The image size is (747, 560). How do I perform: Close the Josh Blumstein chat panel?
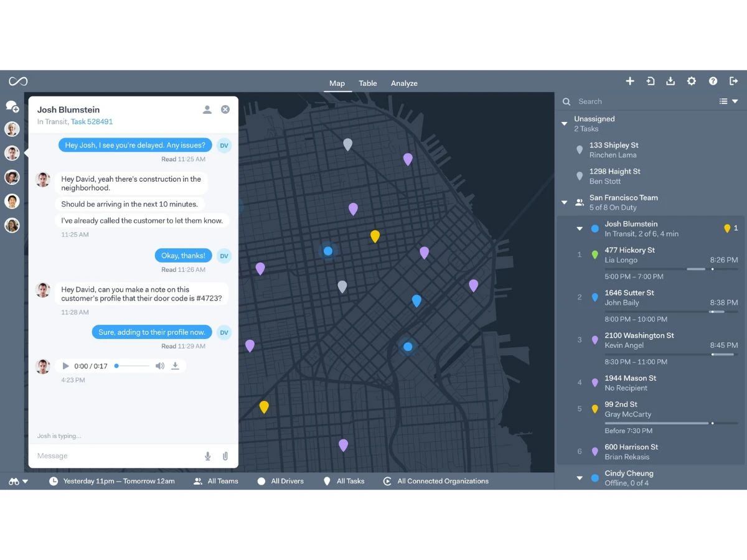point(225,110)
